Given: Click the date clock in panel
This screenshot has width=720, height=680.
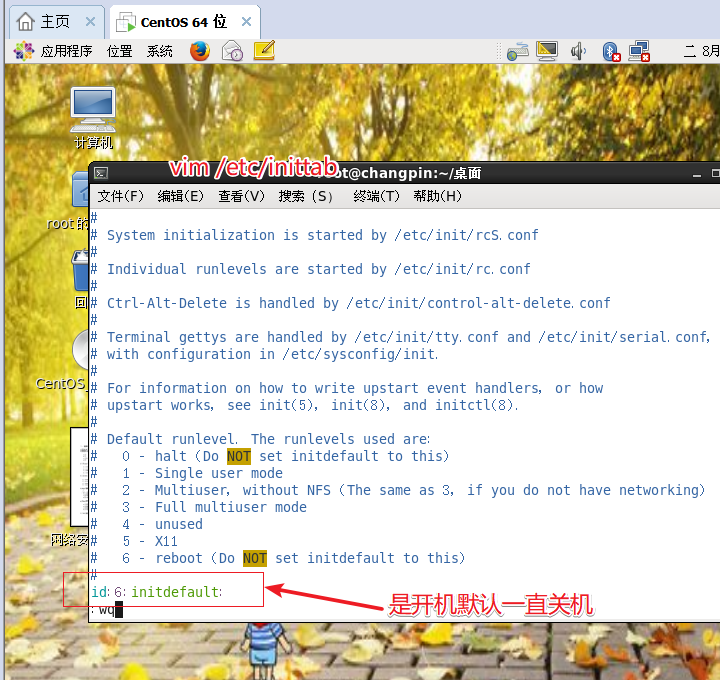Looking at the screenshot, I should point(702,51).
